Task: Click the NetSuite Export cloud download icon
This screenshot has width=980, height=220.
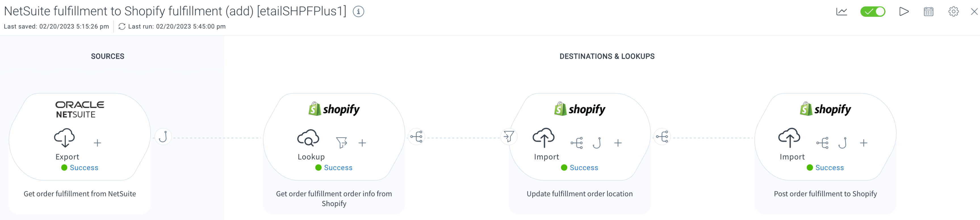Action: (x=64, y=138)
